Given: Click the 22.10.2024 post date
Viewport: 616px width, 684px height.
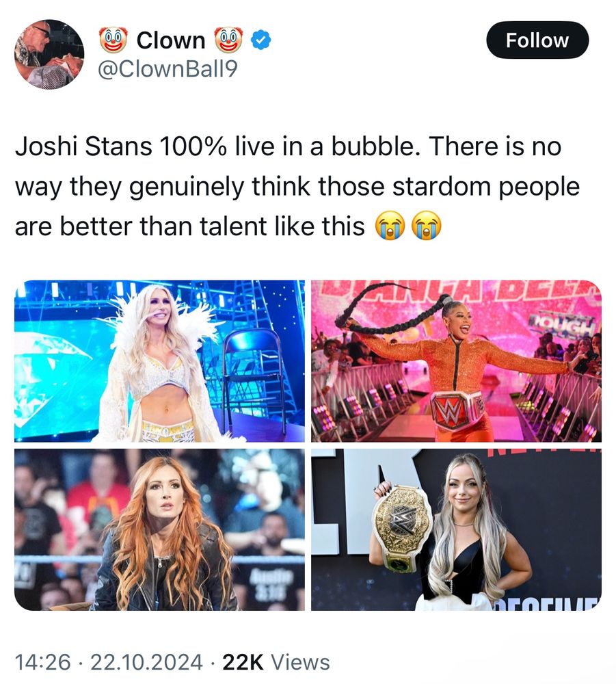Looking at the screenshot, I should [146, 661].
